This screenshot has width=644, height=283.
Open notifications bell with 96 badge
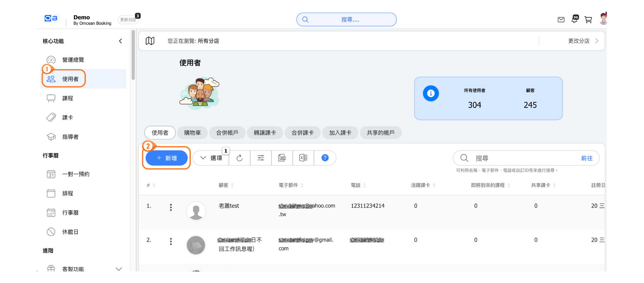[575, 19]
